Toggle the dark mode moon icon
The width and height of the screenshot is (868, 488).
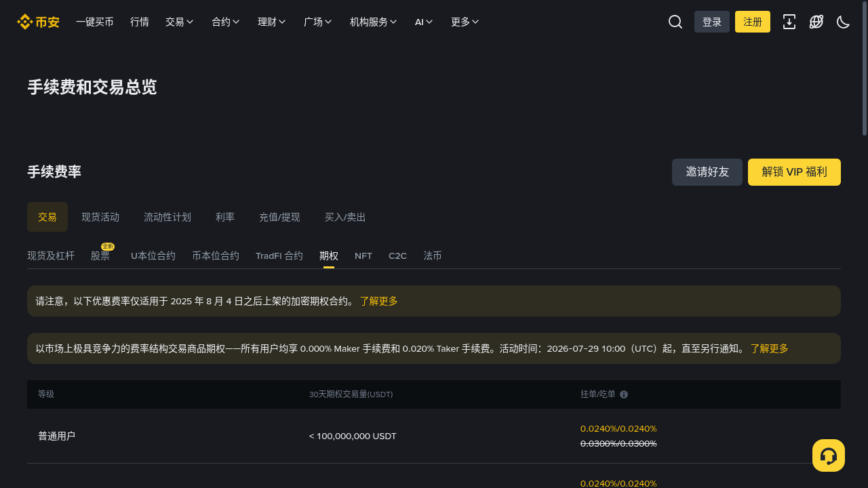click(x=844, y=22)
